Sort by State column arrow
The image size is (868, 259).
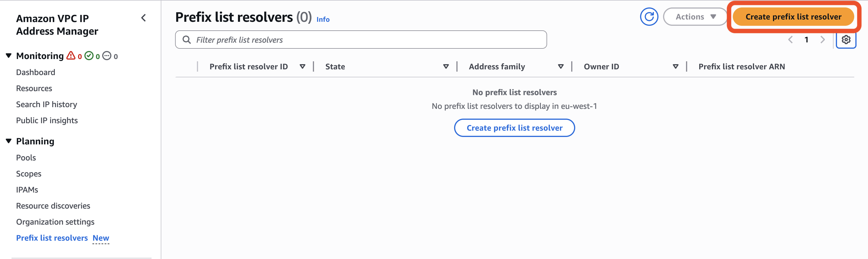446,66
